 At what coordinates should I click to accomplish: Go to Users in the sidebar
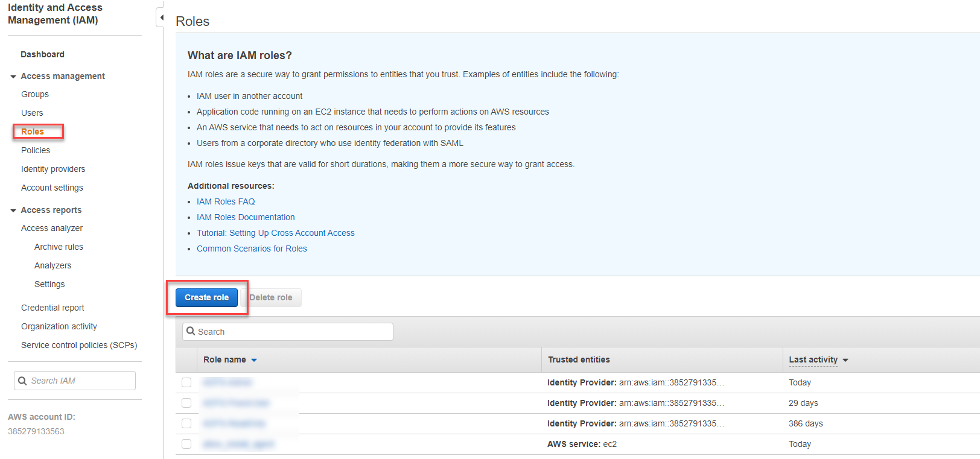coord(32,113)
